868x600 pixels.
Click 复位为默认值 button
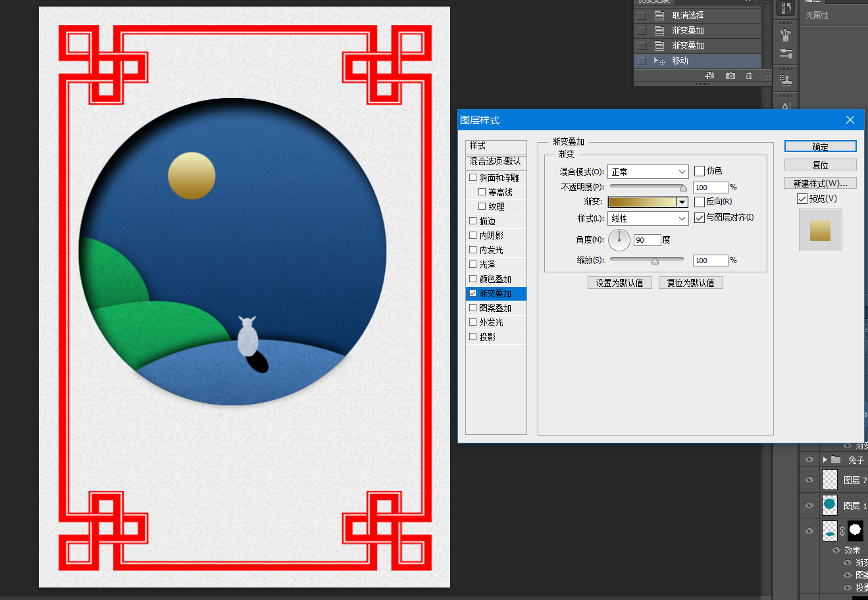coord(691,283)
